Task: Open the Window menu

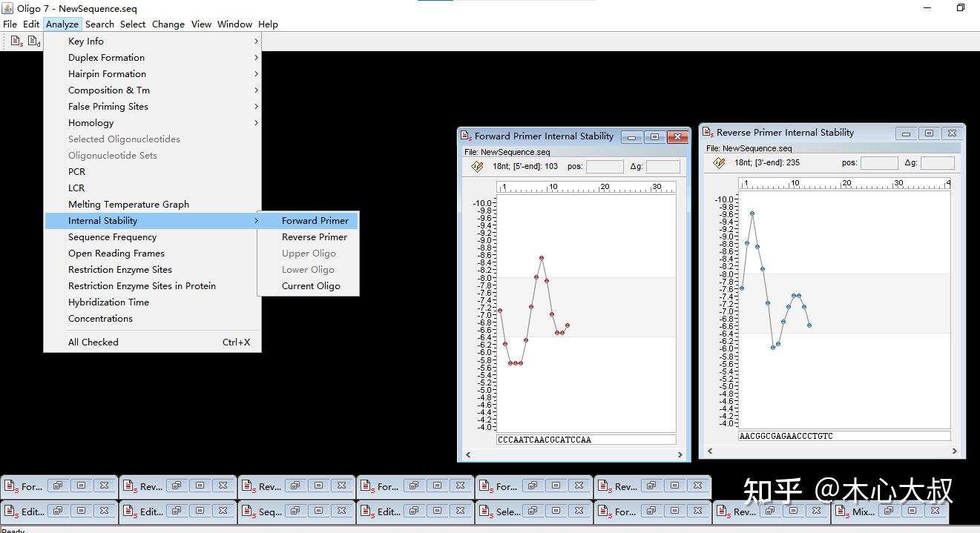Action: click(234, 24)
